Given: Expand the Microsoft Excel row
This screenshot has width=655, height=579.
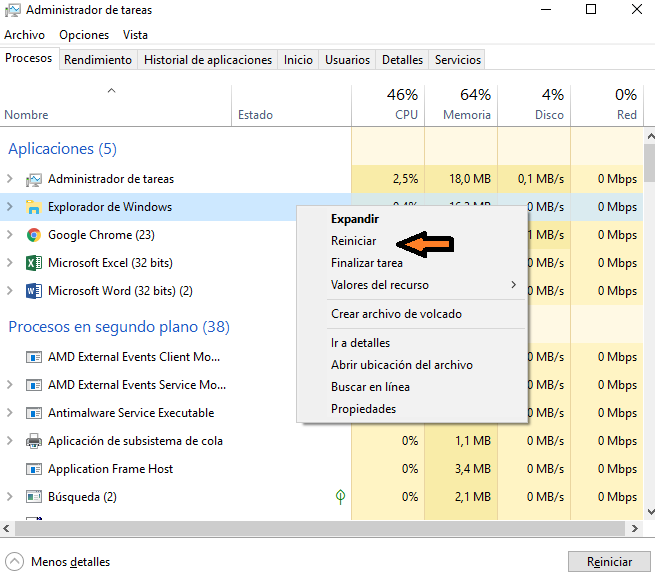Looking at the screenshot, I should tap(10, 263).
